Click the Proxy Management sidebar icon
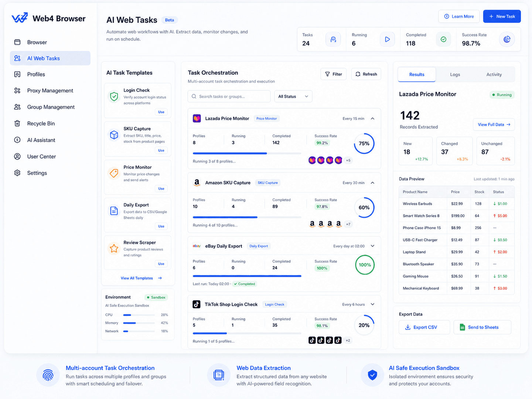Viewport: 532px width, 399px height. click(17, 91)
